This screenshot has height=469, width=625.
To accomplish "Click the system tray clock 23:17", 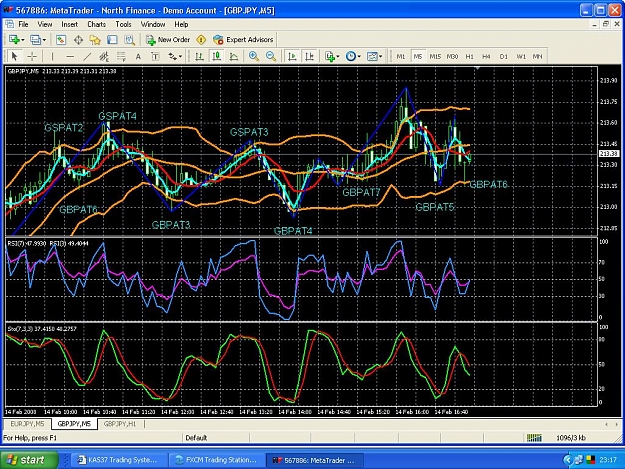I will click(608, 460).
